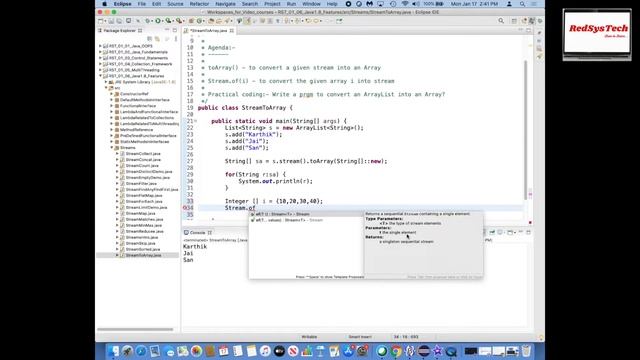
Task: Select the Package Explorer view tab
Action: (119, 31)
